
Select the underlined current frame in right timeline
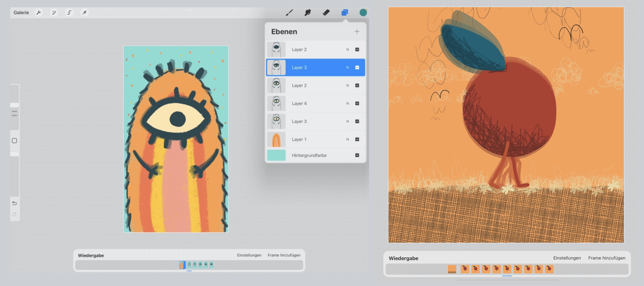click(x=507, y=269)
